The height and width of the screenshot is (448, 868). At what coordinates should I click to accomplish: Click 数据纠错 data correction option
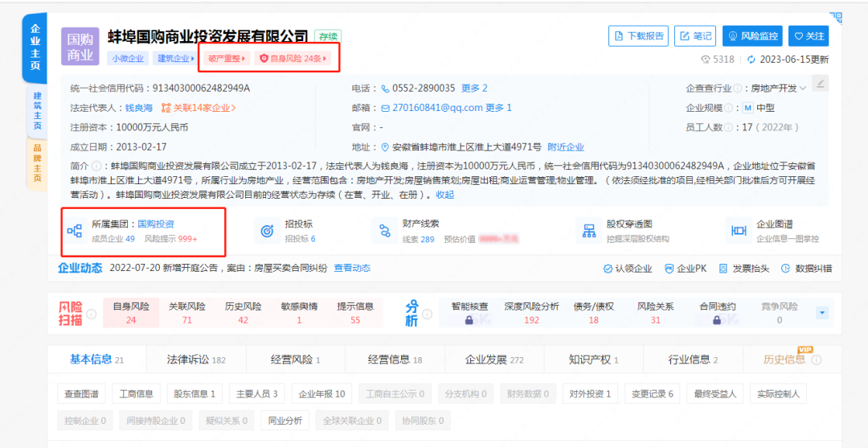(807, 269)
